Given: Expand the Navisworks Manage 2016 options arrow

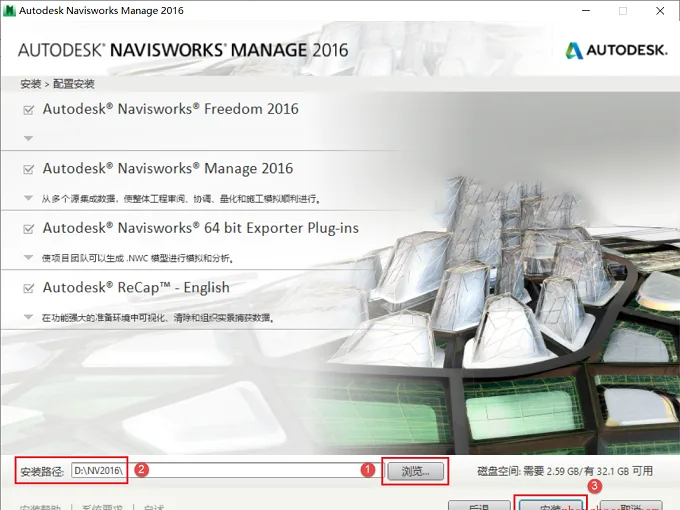Looking at the screenshot, I should click(29, 198).
